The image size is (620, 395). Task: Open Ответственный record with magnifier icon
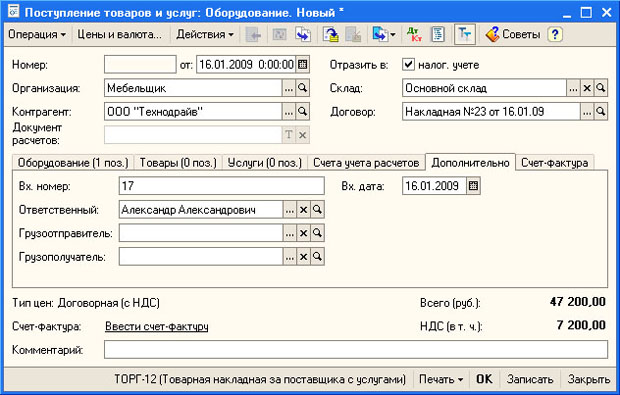click(x=317, y=210)
